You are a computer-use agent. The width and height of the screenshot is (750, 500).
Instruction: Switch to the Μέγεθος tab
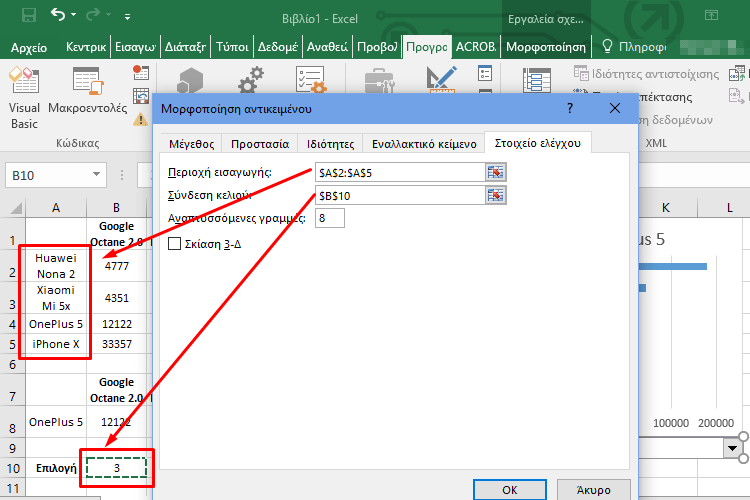pos(188,143)
